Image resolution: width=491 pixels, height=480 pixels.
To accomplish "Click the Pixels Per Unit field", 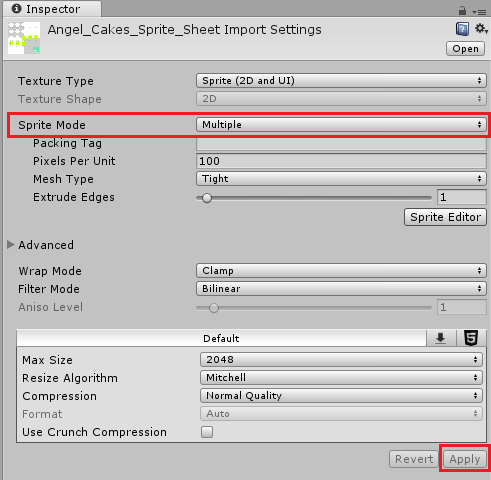I will click(341, 161).
